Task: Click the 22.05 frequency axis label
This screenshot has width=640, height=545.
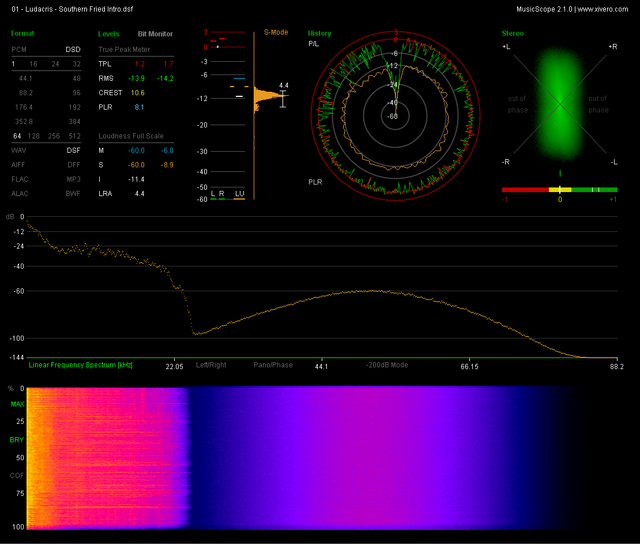Action: pyautogui.click(x=174, y=366)
